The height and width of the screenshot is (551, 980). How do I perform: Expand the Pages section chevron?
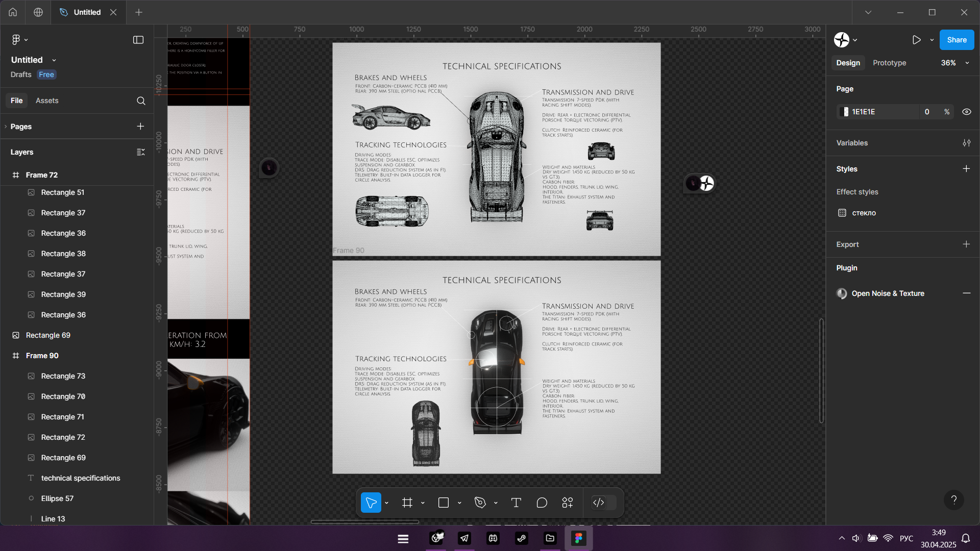coord(6,127)
